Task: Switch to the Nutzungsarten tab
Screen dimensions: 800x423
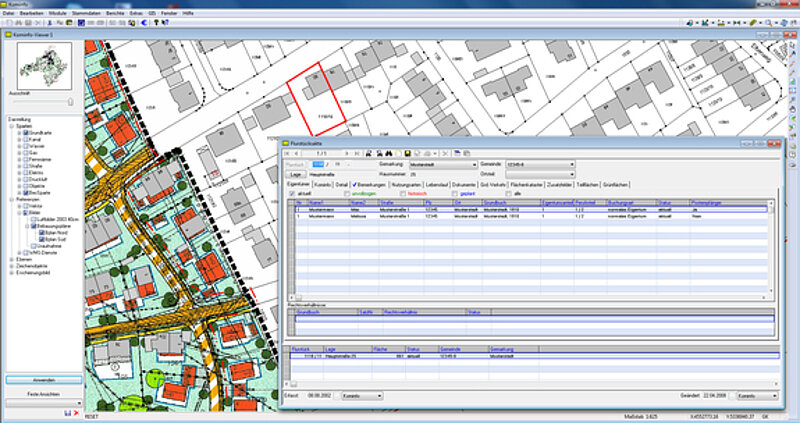Action: click(406, 185)
